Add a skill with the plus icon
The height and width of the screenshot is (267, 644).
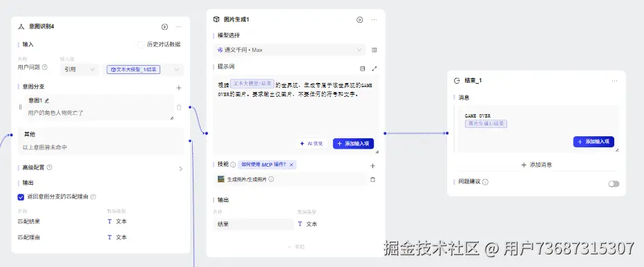[373, 166]
